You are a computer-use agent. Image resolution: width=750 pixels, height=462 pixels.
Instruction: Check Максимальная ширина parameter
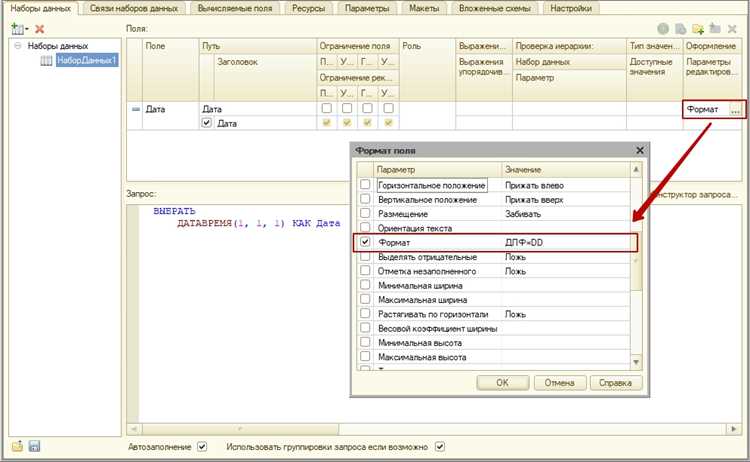coord(365,299)
